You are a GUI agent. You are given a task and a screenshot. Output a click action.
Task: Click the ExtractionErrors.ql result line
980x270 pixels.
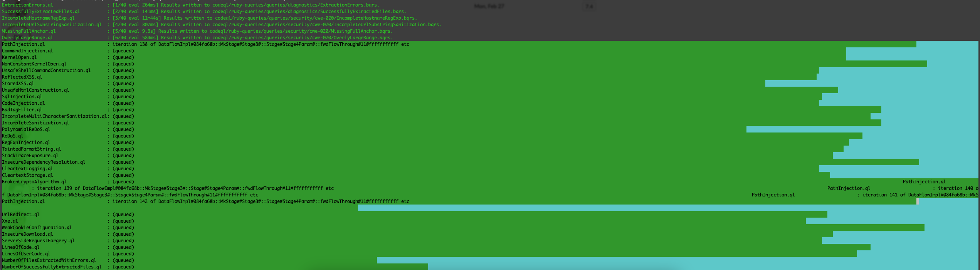pos(191,5)
